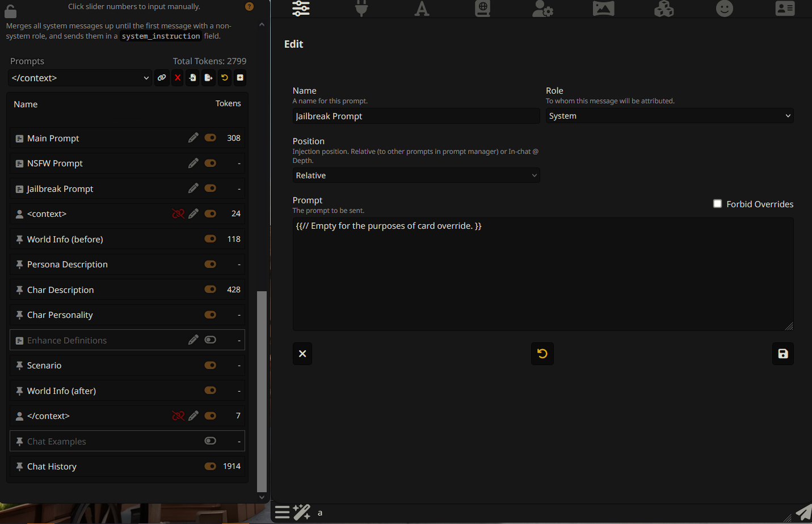812x524 pixels.
Task: Edit the </context> prompt pencil icon
Action: tap(193, 416)
